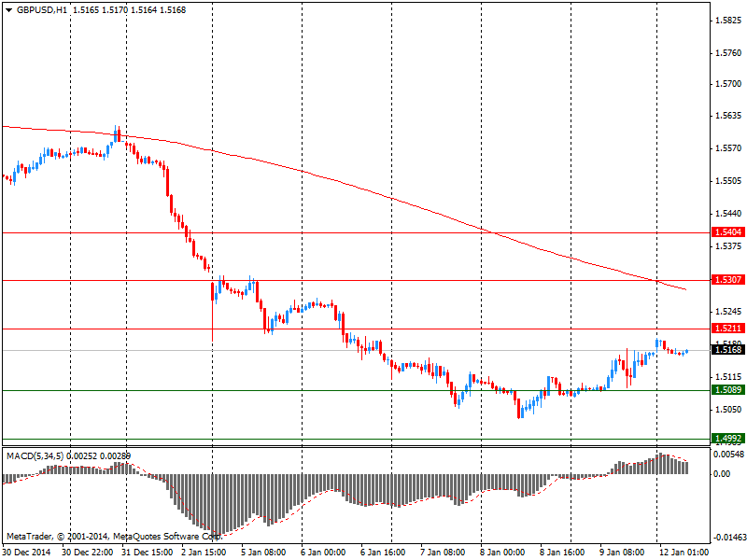
Task: Select the red 1.5211 price level label
Action: coord(728,329)
